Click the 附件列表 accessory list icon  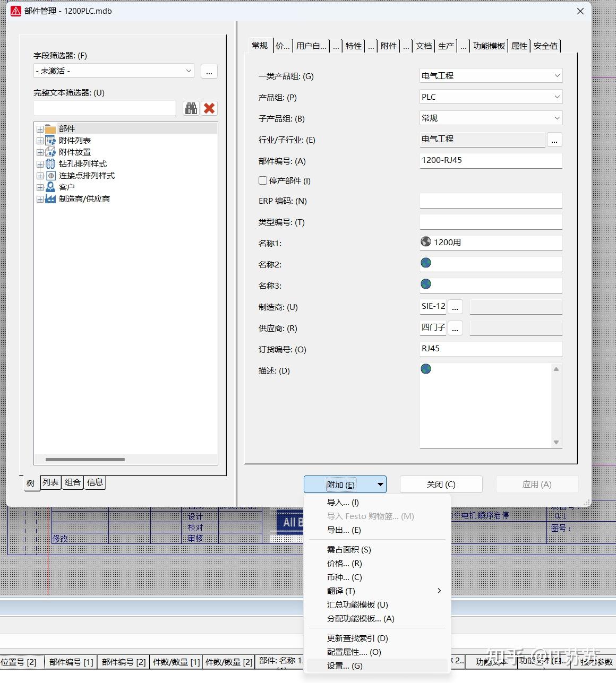(50, 140)
